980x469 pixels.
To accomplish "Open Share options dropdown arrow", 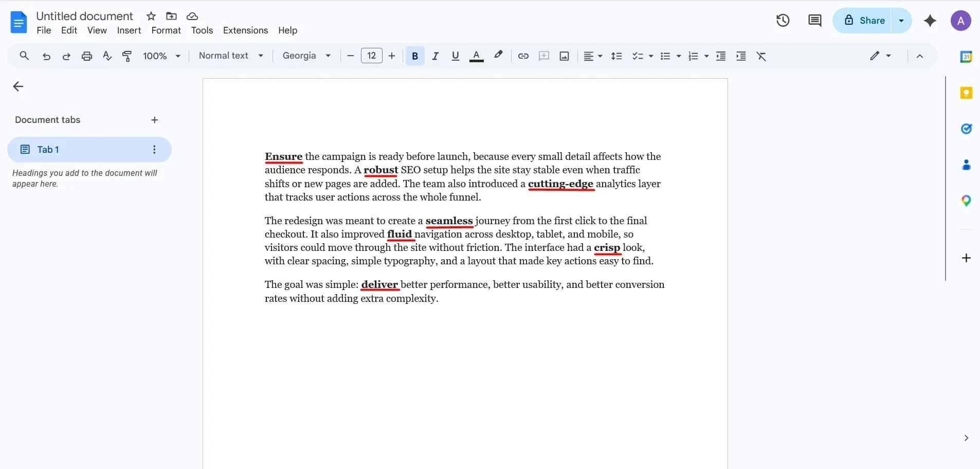I will click(x=901, y=21).
